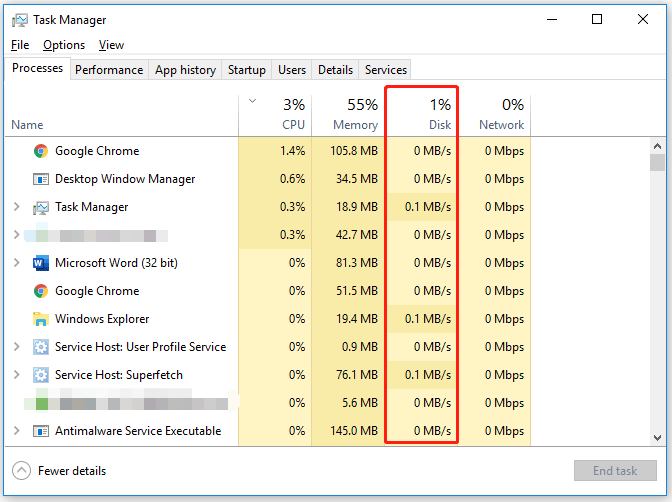Image resolution: width=672 pixels, height=502 pixels.
Task: Expand the Microsoft Word (32 bit) row
Action: 17,262
